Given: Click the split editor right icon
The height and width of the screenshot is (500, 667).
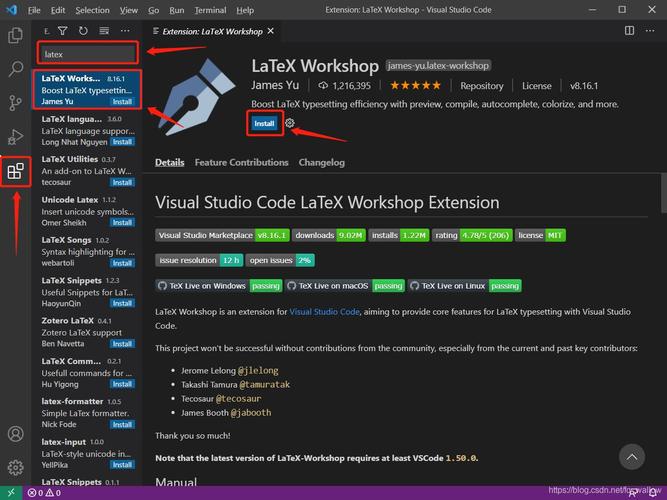Looking at the screenshot, I should 629,32.
